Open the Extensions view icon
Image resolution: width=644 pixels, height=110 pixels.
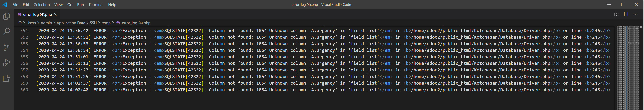[7, 78]
